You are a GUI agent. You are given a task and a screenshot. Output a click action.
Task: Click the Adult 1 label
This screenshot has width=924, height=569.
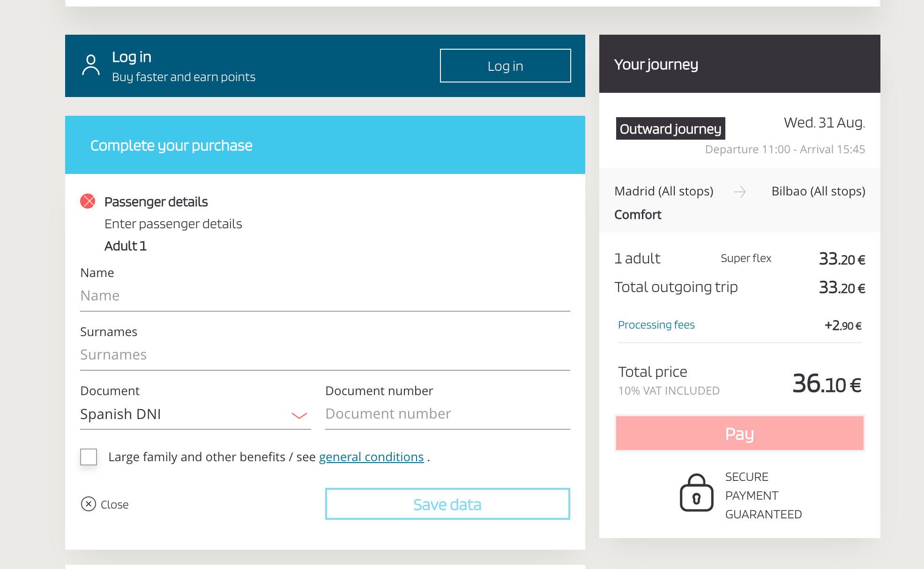[x=126, y=246]
